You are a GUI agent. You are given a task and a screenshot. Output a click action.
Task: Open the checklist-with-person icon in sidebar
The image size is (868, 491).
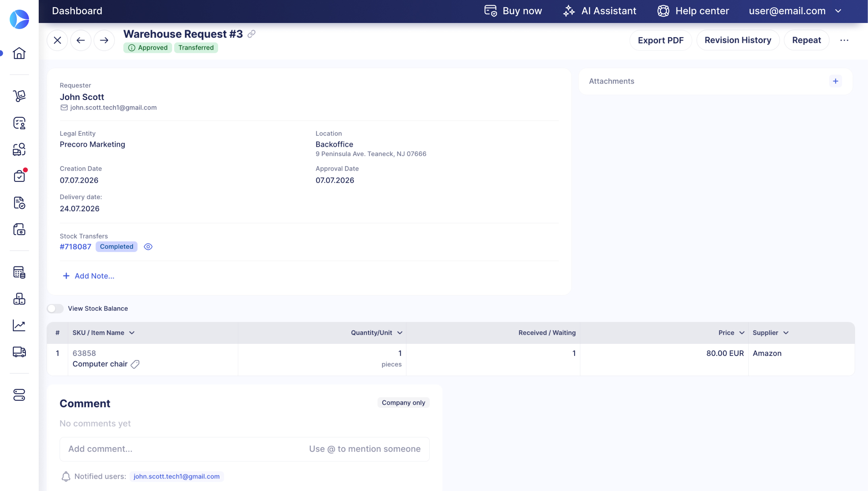[x=19, y=123]
